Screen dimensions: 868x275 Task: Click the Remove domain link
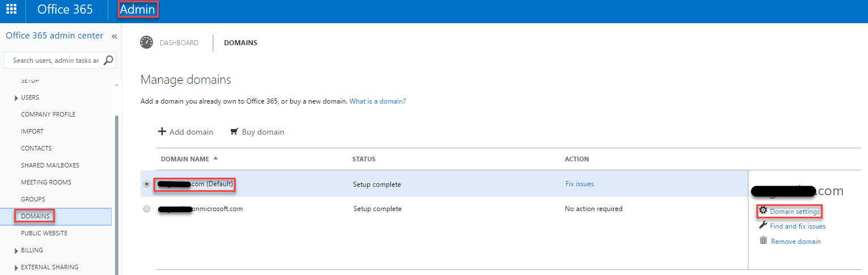796,242
